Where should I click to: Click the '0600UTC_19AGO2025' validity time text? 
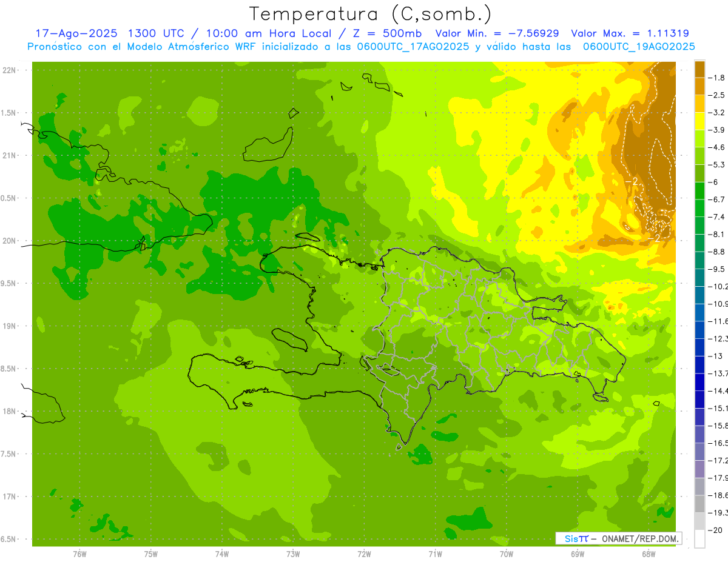pos(639,47)
